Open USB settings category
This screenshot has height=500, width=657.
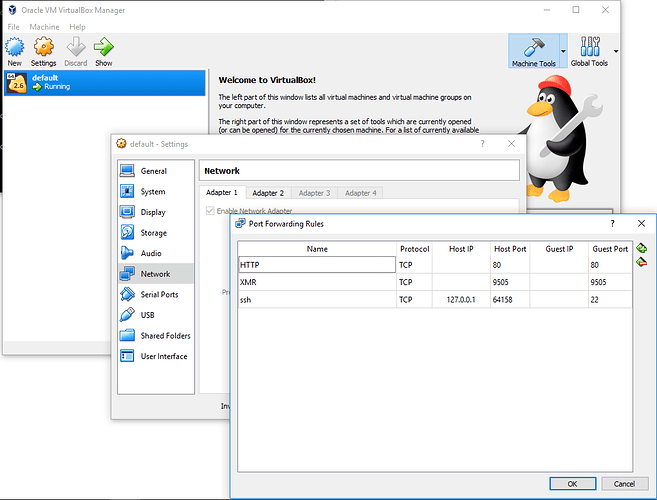click(x=156, y=315)
